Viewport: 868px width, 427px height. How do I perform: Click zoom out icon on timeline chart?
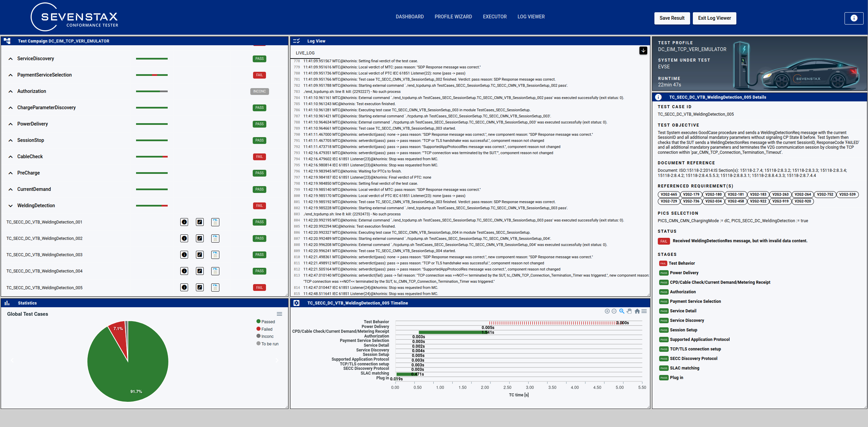[x=614, y=311]
